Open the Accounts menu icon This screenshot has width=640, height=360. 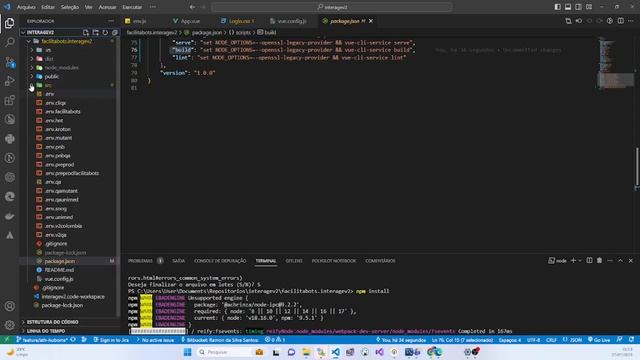pyautogui.click(x=9, y=306)
